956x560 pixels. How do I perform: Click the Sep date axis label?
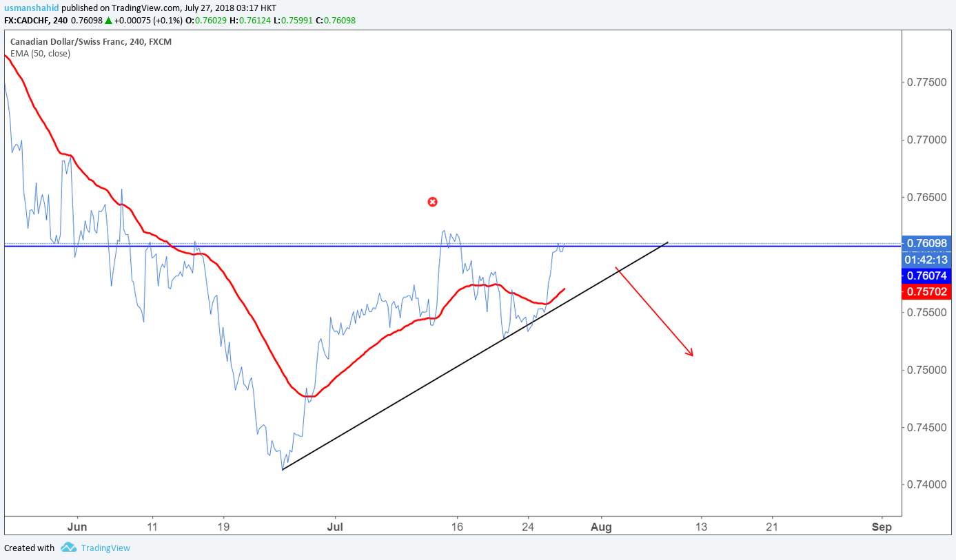pyautogui.click(x=882, y=527)
